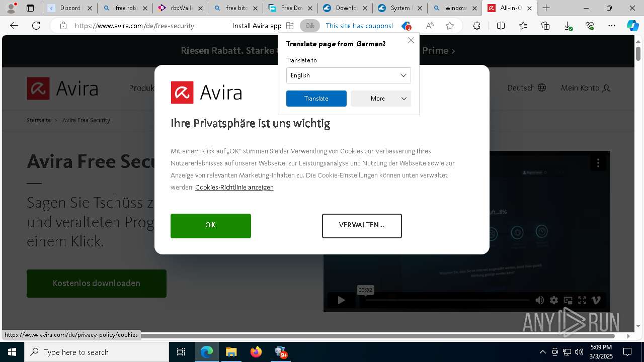Open the Extensions puzzle icon
Screen dimensions: 644x362
coord(476,26)
